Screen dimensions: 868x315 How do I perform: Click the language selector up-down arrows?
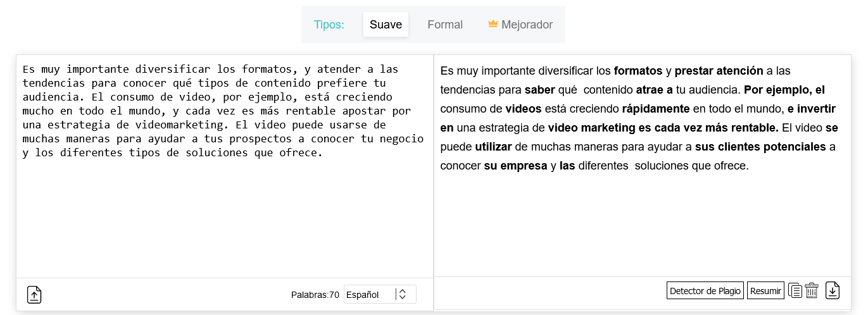click(x=402, y=294)
